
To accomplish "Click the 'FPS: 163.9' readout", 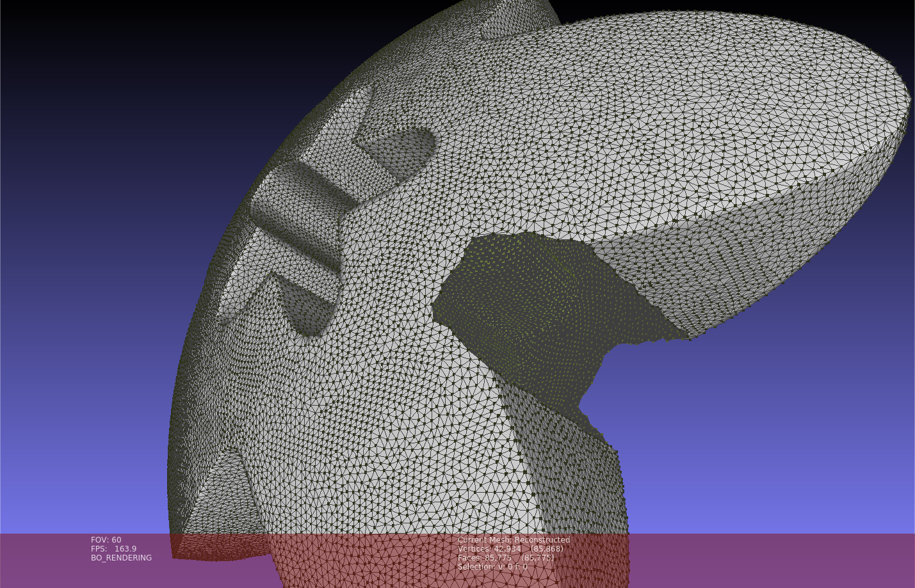I will pos(113,549).
